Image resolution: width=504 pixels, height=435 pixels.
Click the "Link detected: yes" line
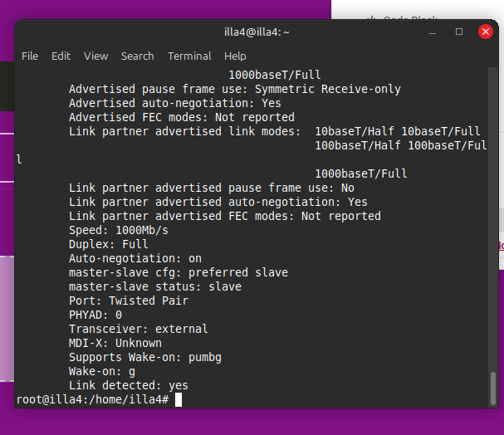[x=129, y=385]
